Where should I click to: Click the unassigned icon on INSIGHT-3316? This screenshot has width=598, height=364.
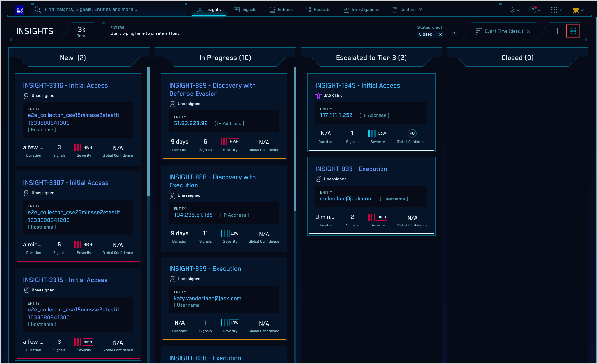pyautogui.click(x=26, y=96)
